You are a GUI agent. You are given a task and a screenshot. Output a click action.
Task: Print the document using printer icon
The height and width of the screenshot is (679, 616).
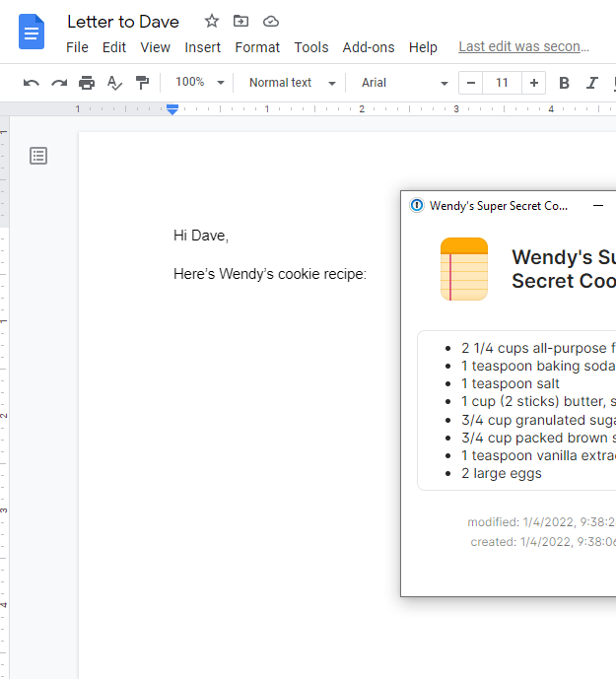click(x=87, y=83)
